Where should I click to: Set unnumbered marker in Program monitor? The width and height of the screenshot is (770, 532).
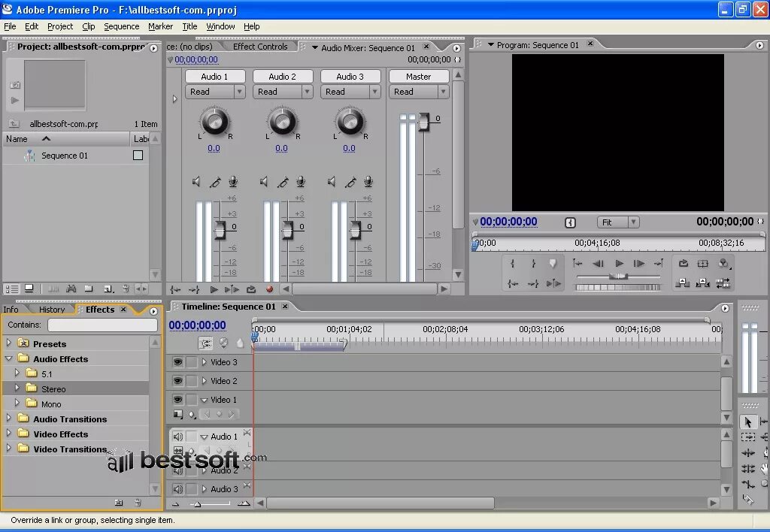point(553,264)
